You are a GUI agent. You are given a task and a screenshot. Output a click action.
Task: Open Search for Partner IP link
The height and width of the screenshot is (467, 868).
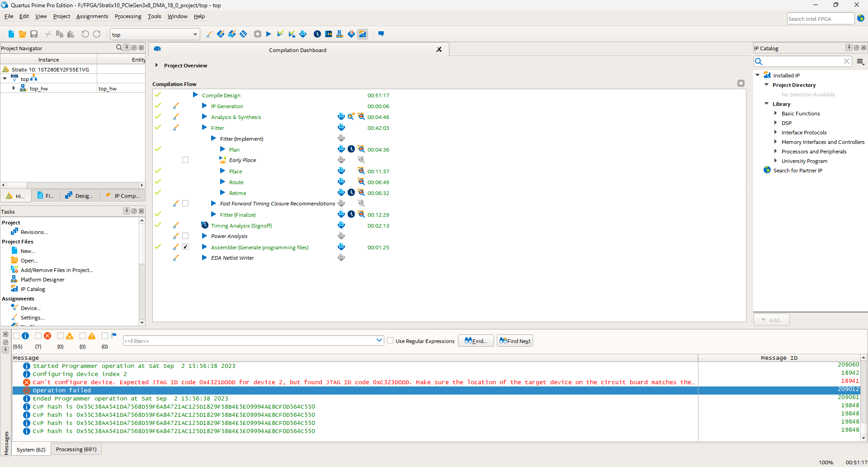click(797, 170)
